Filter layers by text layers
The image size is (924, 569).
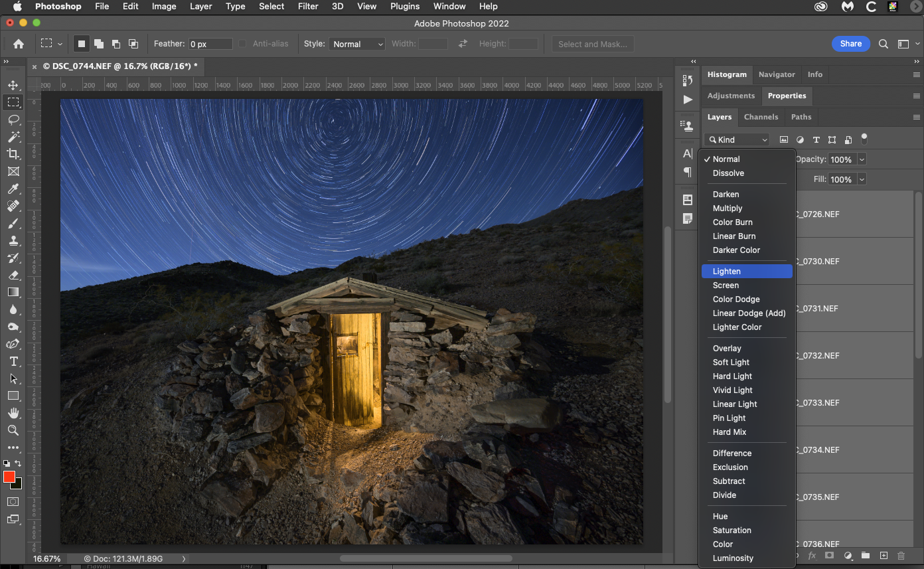point(816,139)
